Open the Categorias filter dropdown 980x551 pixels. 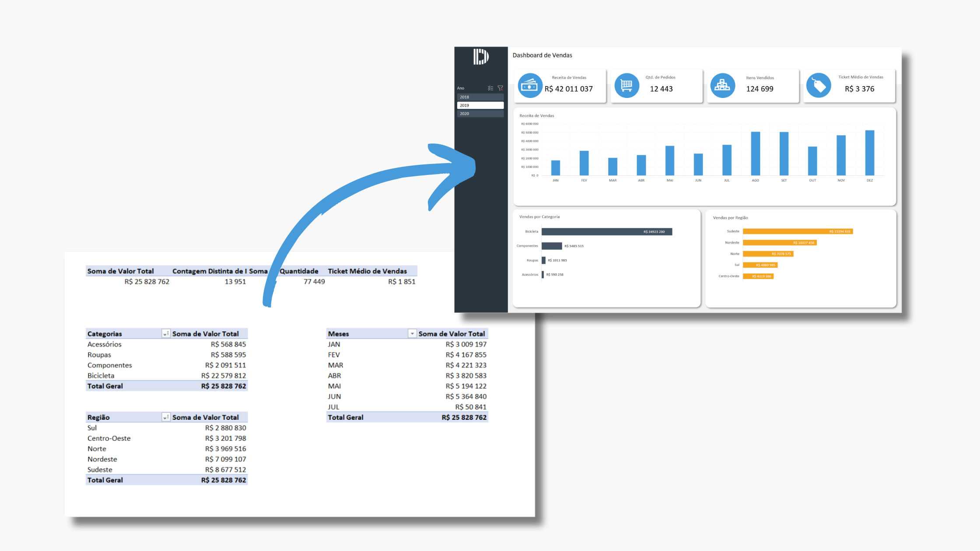pos(166,333)
